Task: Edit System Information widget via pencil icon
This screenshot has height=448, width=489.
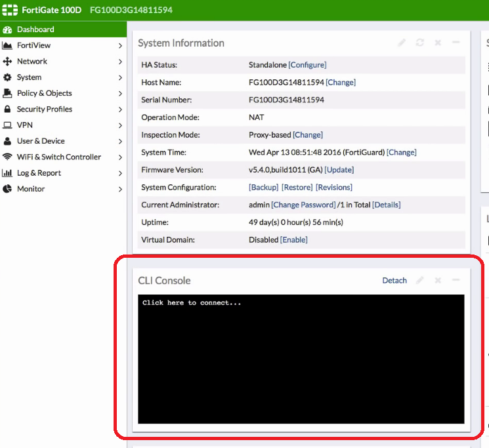Action: point(402,43)
